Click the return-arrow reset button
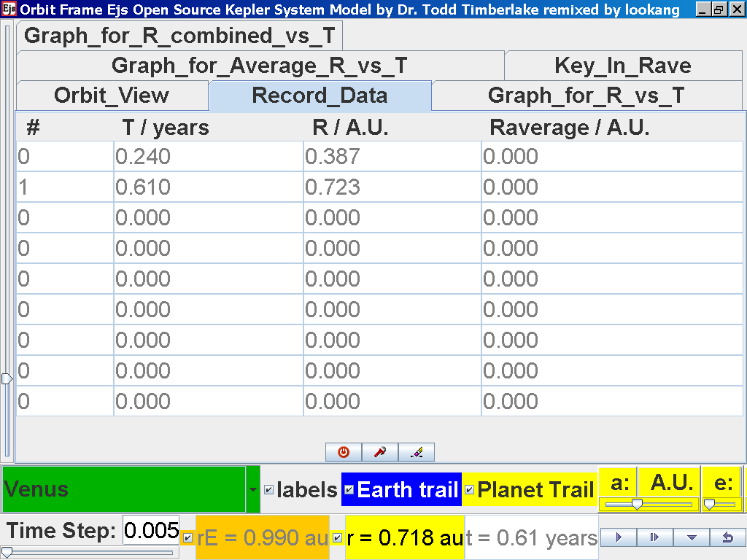The height and width of the screenshot is (560, 747). tap(727, 537)
